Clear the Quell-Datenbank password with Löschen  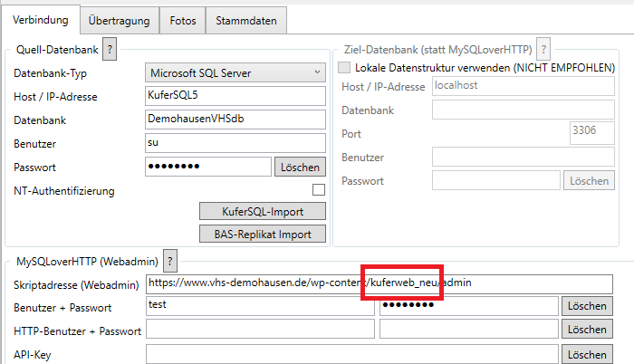click(300, 167)
